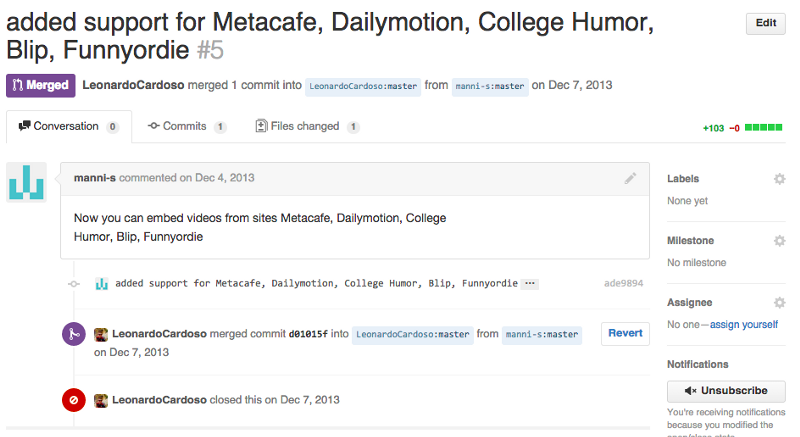
Task: Open merged commit d01015f link
Action: pyautogui.click(x=308, y=335)
